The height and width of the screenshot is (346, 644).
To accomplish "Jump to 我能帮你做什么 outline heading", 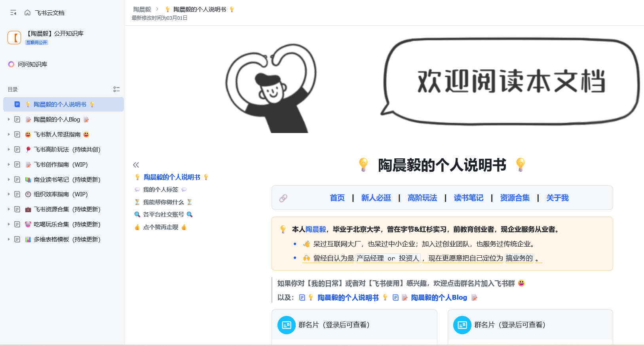I will [x=163, y=202].
